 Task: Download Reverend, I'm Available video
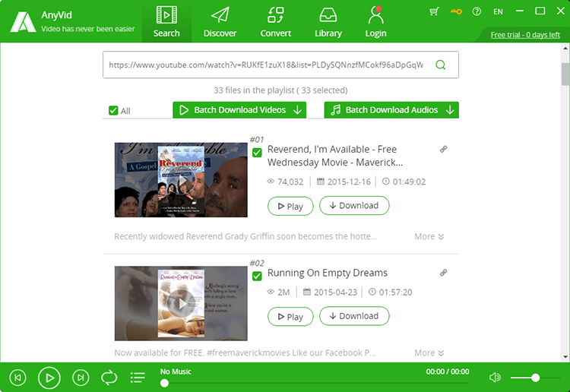[x=354, y=206]
